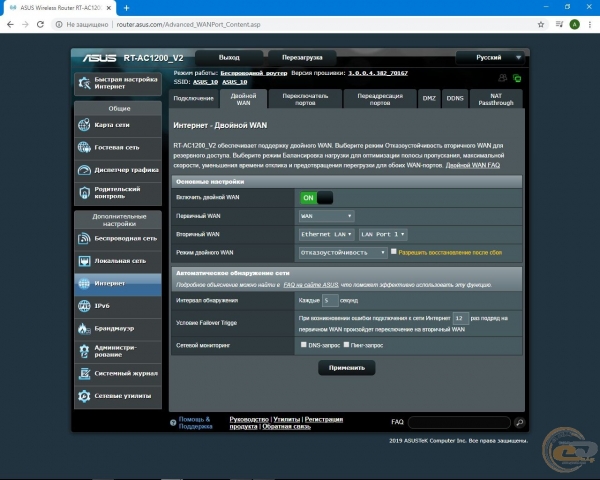Click the System Log notepad icon
This screenshot has width=600, height=480.
(x=84, y=373)
